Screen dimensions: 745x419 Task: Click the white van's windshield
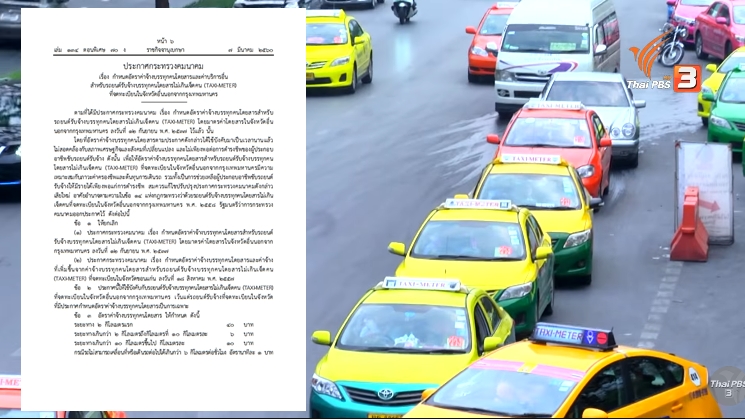click(x=544, y=38)
